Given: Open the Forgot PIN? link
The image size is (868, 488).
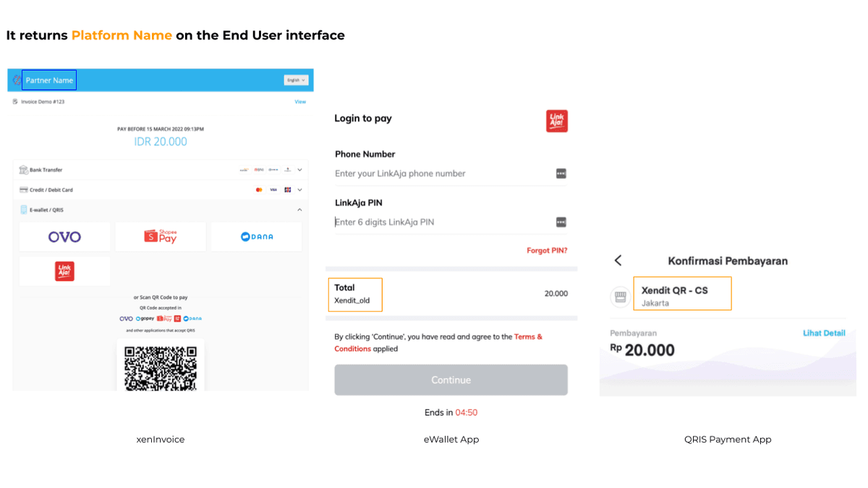Looking at the screenshot, I should [546, 251].
